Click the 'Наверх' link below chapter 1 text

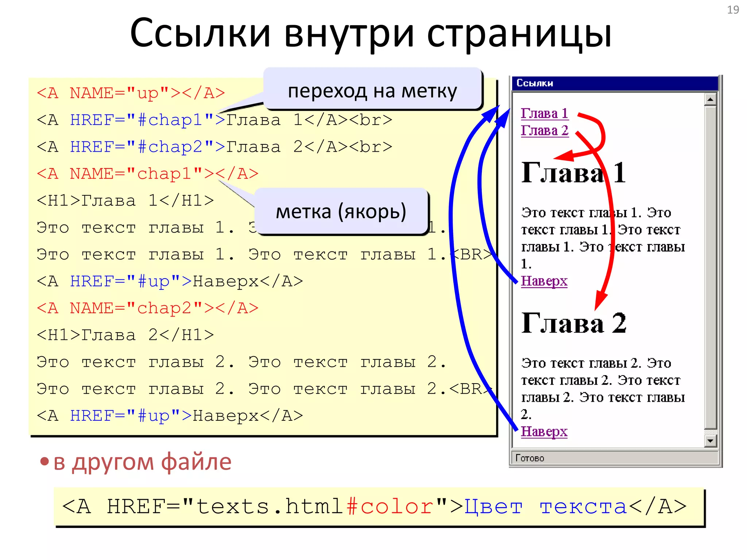(544, 281)
